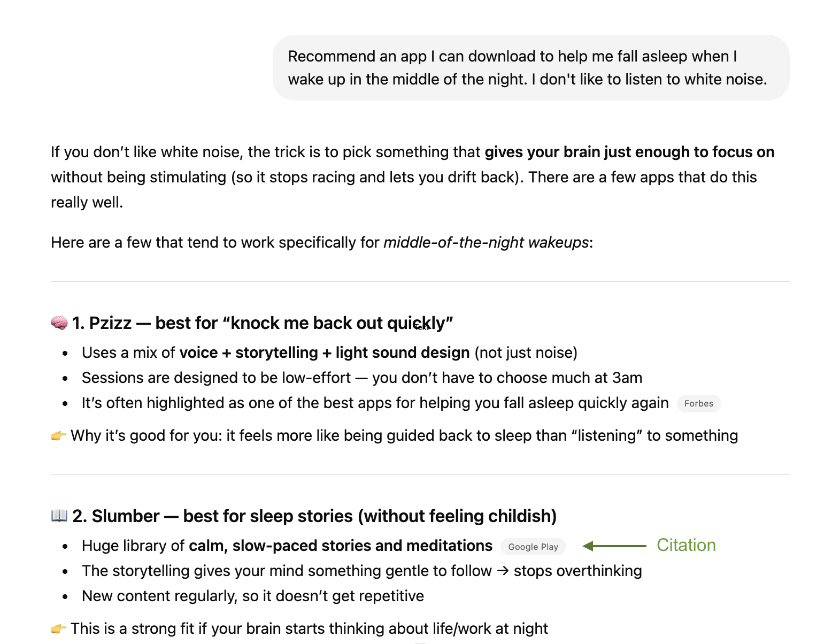The width and height of the screenshot is (832, 644).
Task: Click bullet "Uses a mix of voice + storytelling"
Action: (329, 353)
